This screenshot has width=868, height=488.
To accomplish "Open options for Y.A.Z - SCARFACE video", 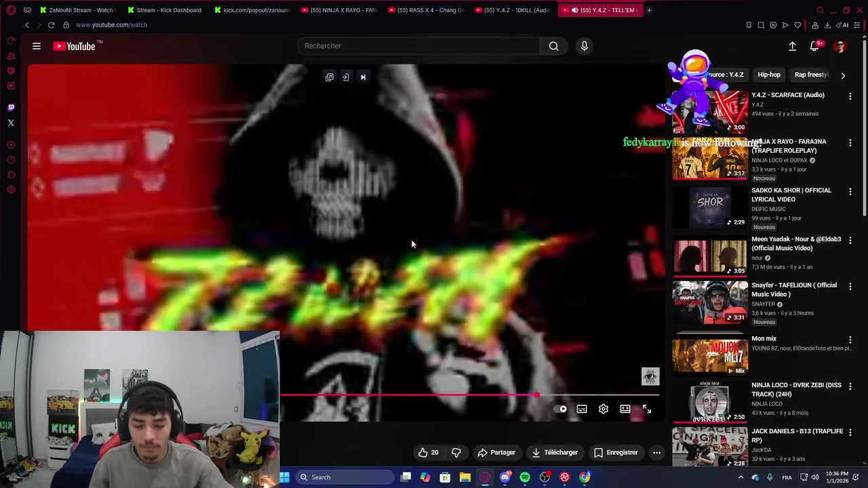I will tap(850, 96).
